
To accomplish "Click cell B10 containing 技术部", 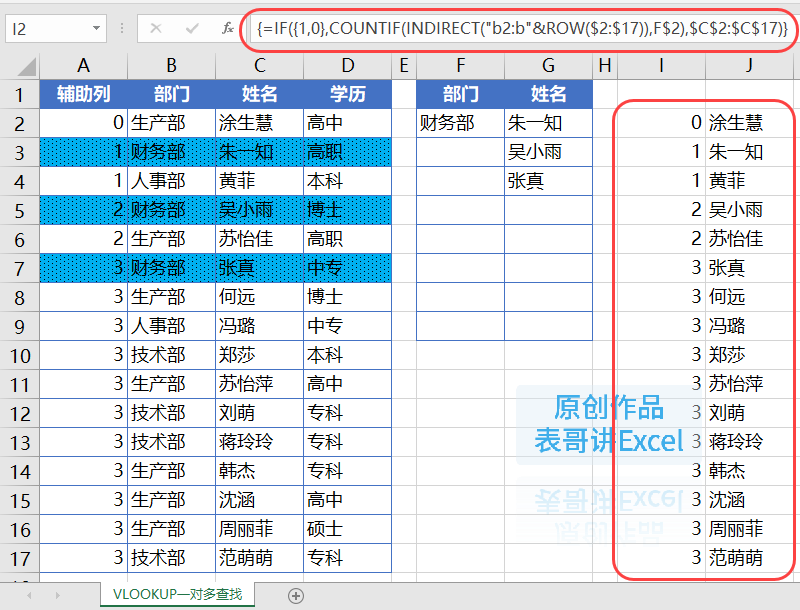I will [171, 355].
